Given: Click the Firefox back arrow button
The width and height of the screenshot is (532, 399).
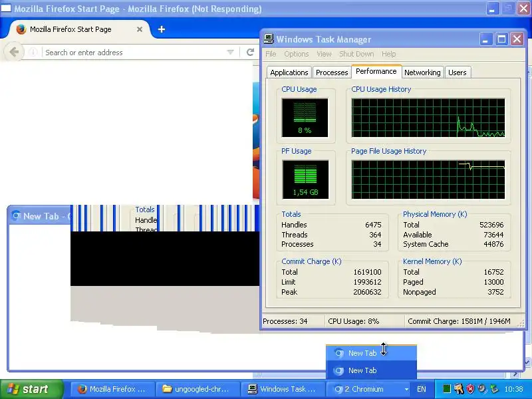Looking at the screenshot, I should pyautogui.click(x=14, y=53).
